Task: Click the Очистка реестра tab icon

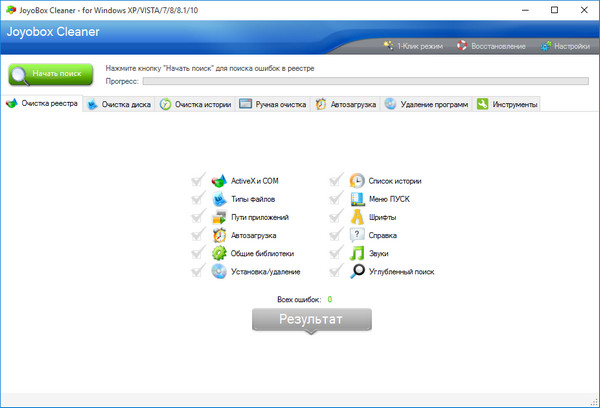Action: coord(12,103)
